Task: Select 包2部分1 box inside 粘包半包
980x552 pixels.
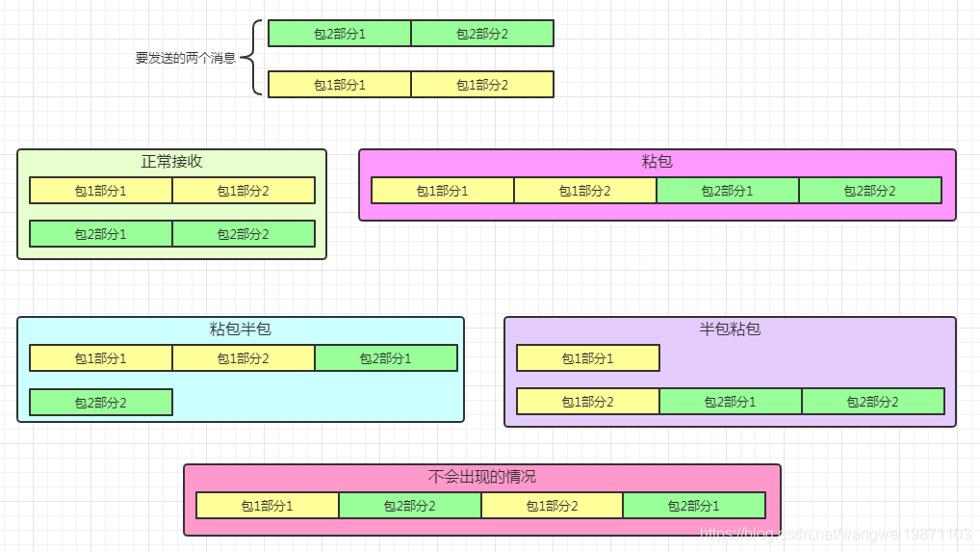Action: pos(386,358)
